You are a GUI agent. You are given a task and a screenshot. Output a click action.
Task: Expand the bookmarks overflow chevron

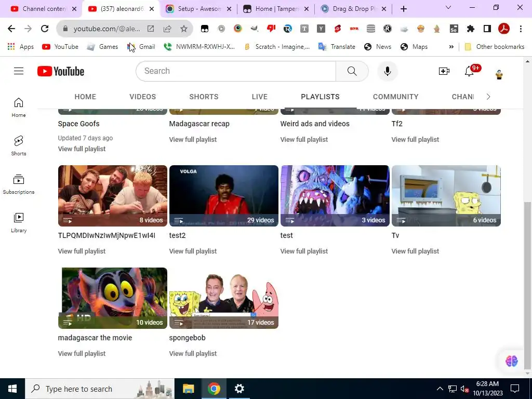pyautogui.click(x=451, y=47)
